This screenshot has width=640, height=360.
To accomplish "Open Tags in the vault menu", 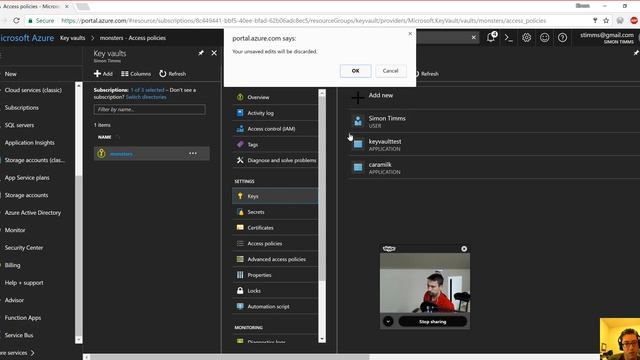I will coord(275,144).
